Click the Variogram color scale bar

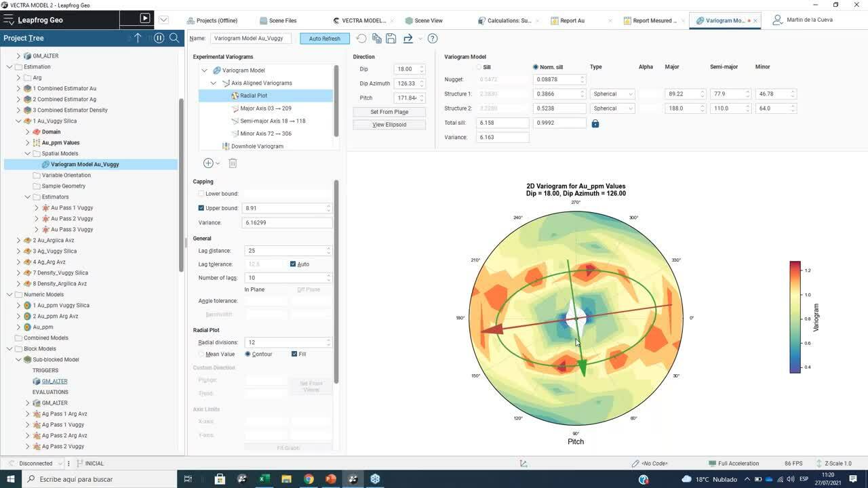(795, 317)
